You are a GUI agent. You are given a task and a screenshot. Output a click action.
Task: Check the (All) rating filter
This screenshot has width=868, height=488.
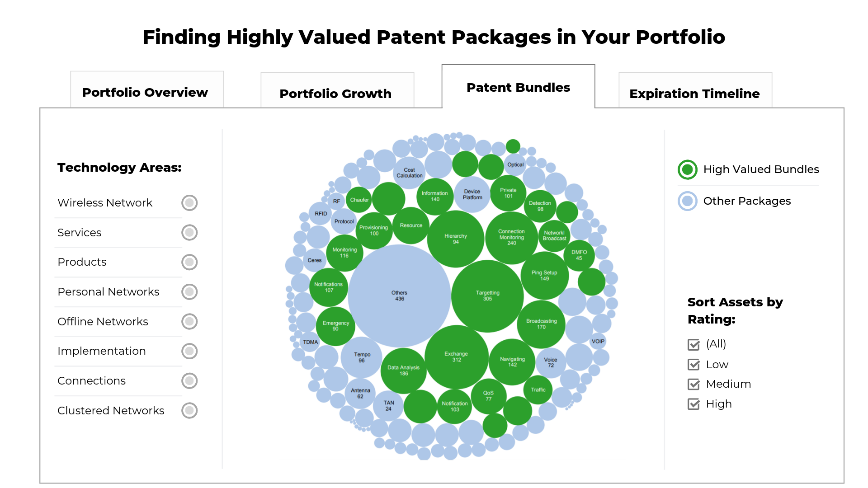coord(693,344)
